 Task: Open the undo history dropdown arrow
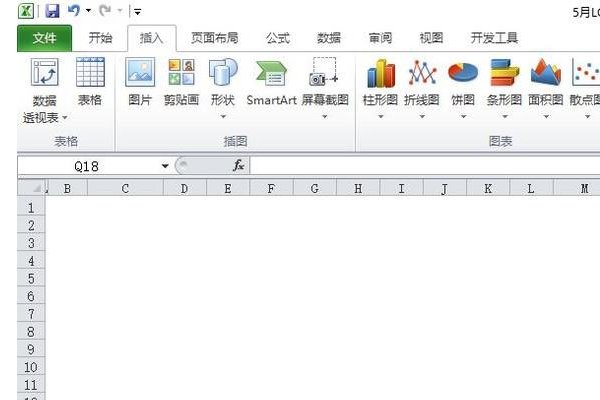(88, 11)
